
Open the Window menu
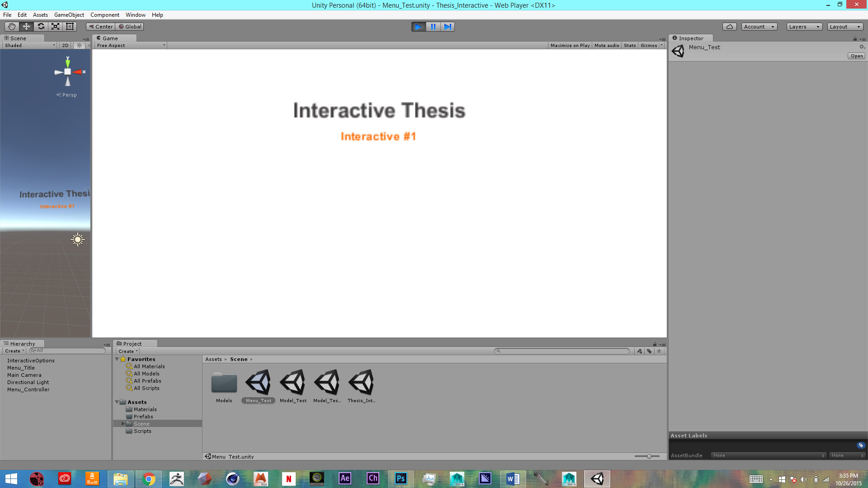pyautogui.click(x=136, y=15)
